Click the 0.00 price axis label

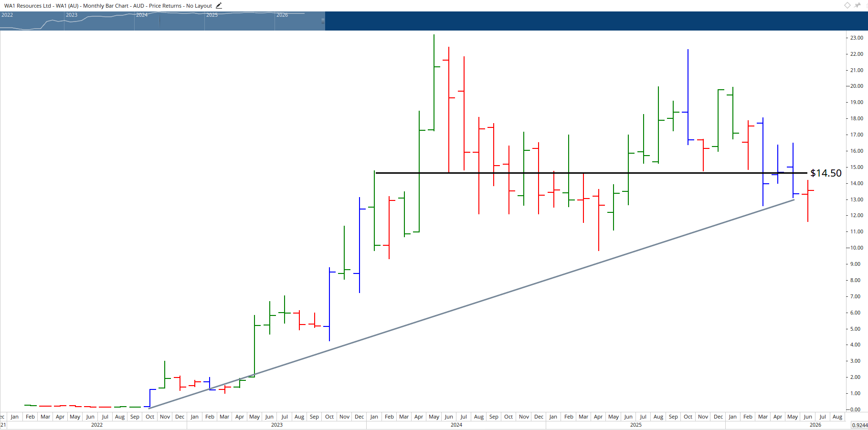click(x=855, y=409)
